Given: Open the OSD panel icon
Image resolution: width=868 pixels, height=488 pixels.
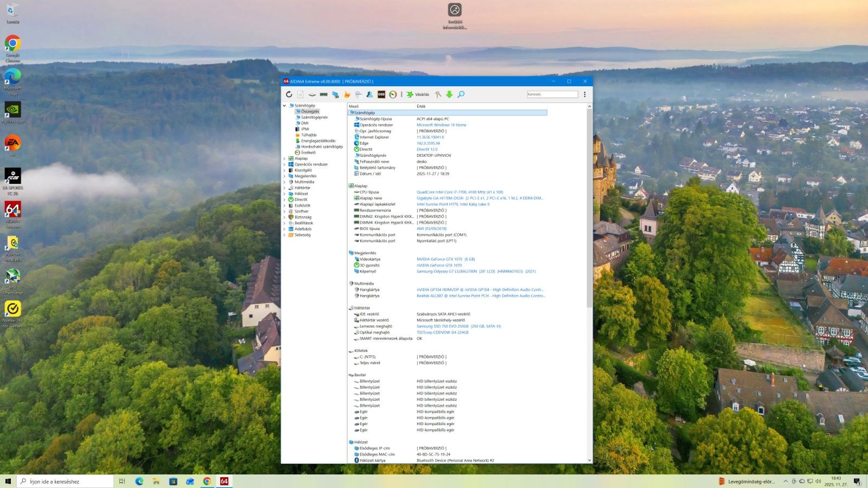Looking at the screenshot, I should click(x=381, y=94).
